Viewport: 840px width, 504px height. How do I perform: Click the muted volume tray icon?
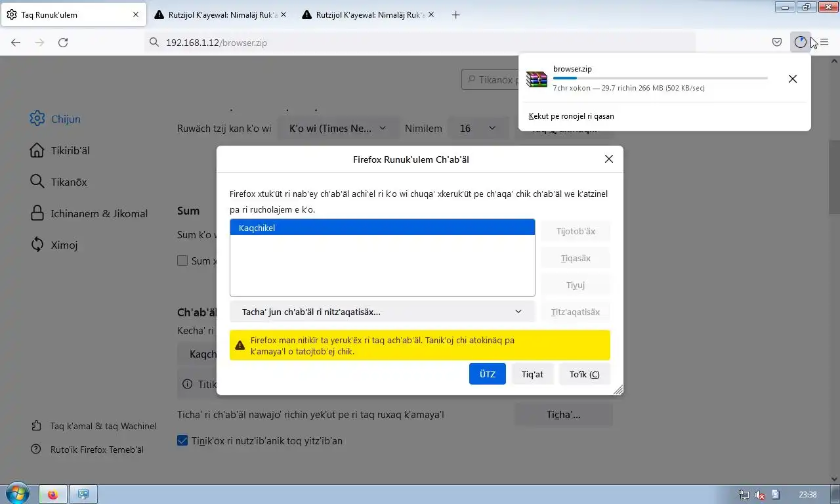pos(760,495)
